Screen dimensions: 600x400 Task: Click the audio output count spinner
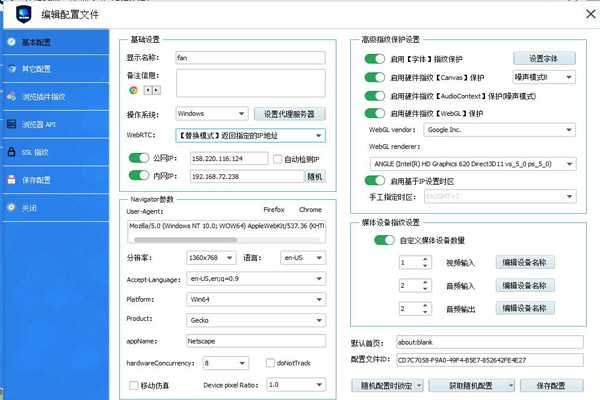415,309
